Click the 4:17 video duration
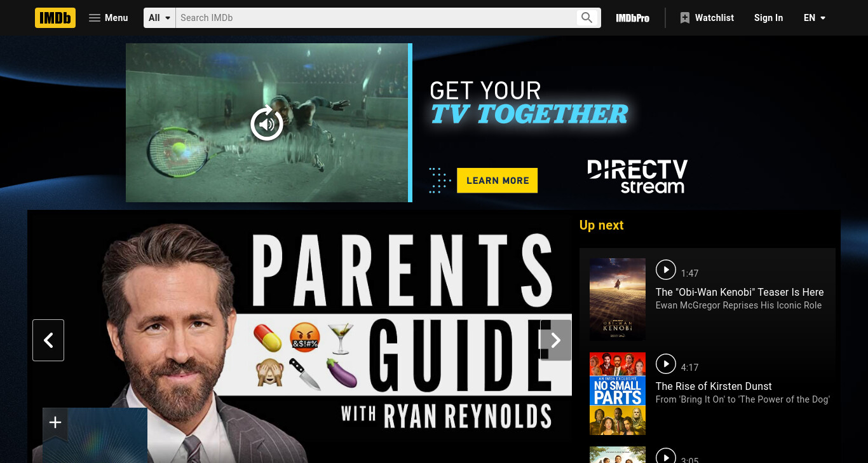This screenshot has width=868, height=463. click(x=689, y=368)
